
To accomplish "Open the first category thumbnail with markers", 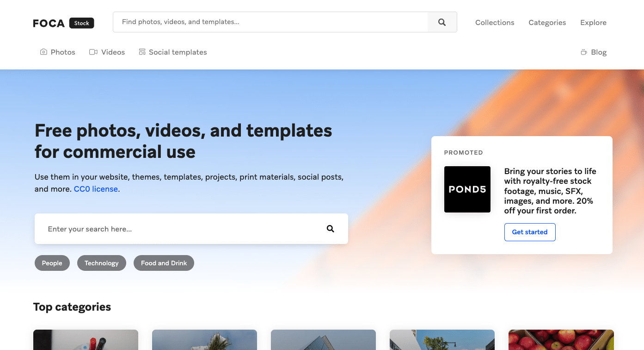I will 86,340.
